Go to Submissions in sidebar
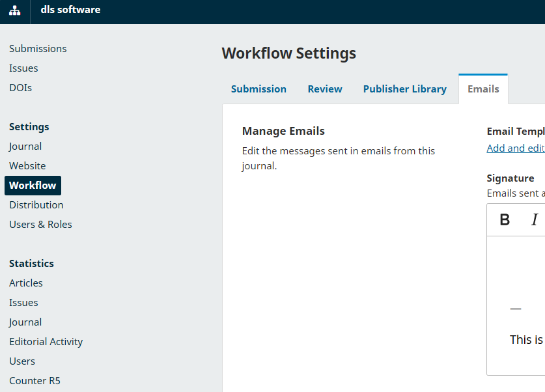The image size is (545, 392). [38, 49]
